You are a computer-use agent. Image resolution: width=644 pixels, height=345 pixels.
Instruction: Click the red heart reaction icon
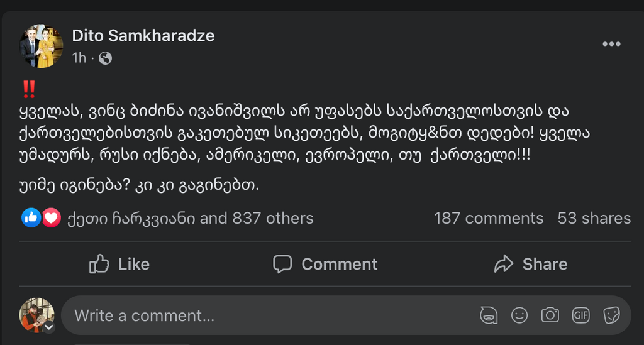point(51,218)
